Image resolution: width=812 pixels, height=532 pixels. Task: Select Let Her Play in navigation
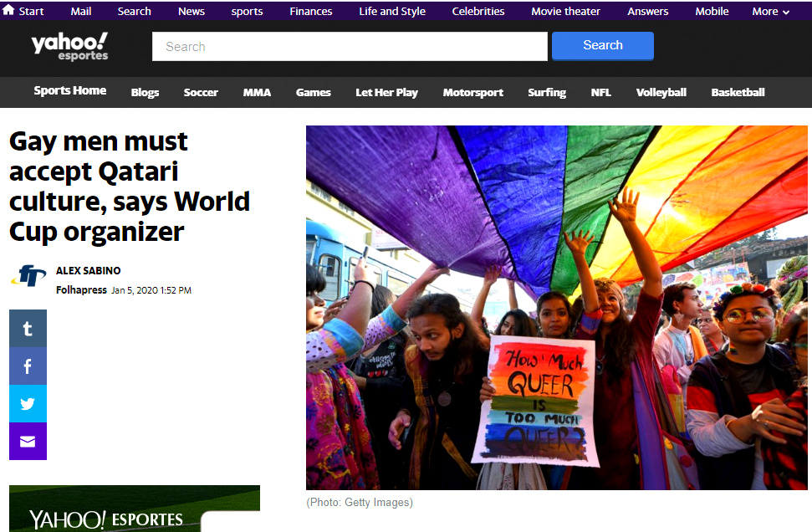tap(386, 93)
